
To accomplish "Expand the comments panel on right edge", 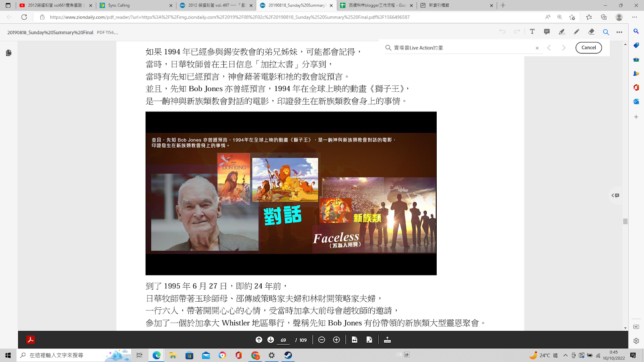I will point(615,195).
